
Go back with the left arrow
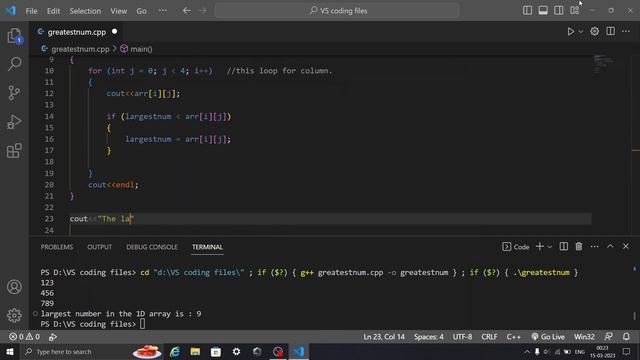click(187, 11)
